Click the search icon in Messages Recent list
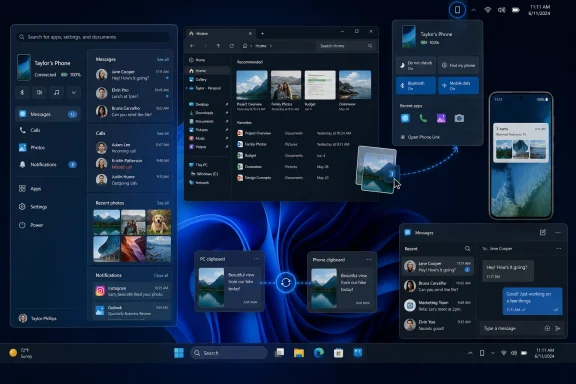 point(467,249)
